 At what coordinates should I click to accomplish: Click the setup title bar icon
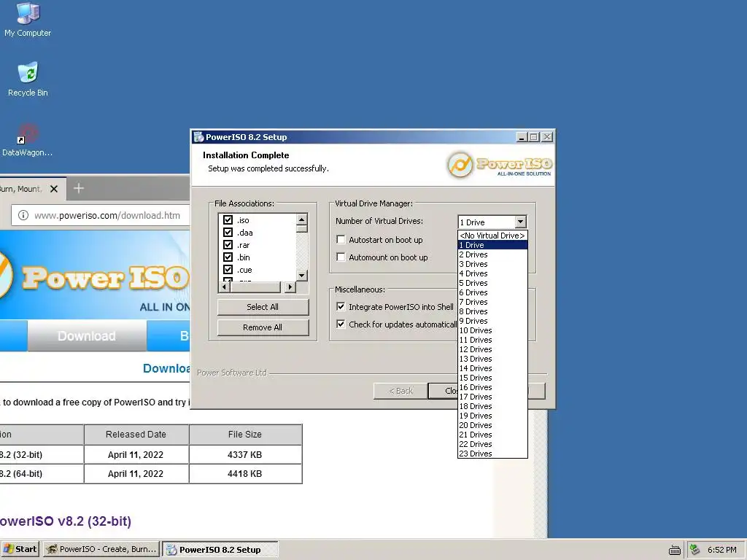click(x=198, y=137)
